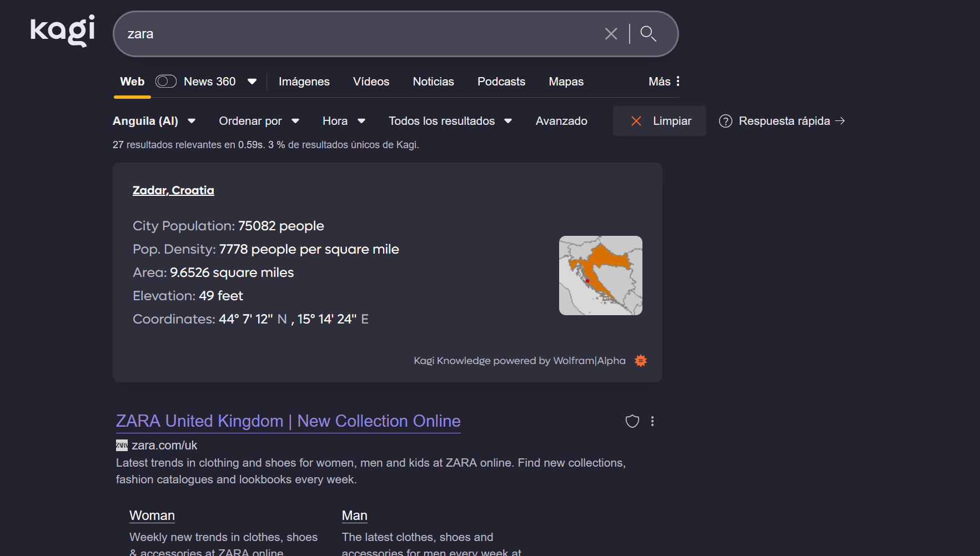Switch to the Podcasts tab

(x=501, y=82)
